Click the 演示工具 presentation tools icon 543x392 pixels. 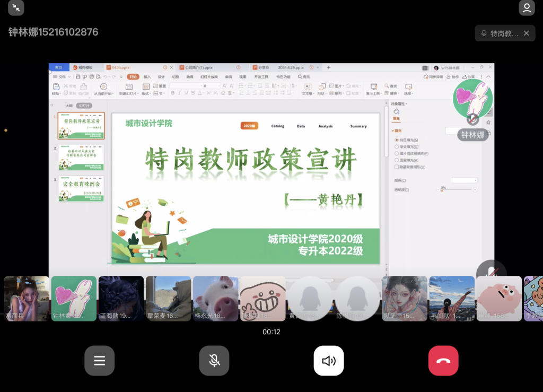point(374,86)
